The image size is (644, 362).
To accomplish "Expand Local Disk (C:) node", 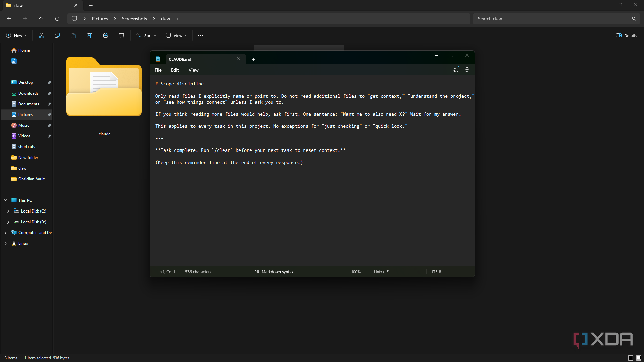I will coord(8,211).
